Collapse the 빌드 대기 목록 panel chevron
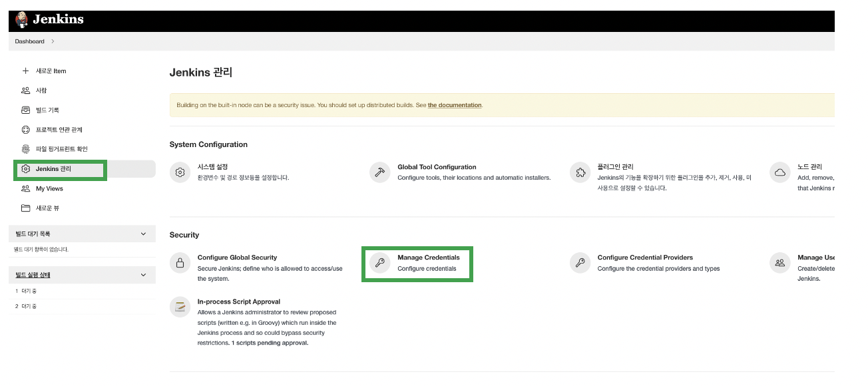Screen dimensions: 868x386 click(x=144, y=234)
